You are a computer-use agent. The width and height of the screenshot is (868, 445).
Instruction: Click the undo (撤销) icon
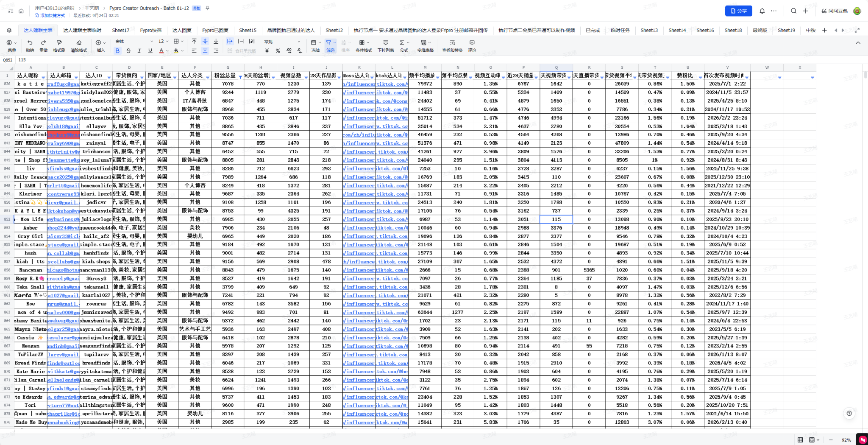tap(30, 42)
